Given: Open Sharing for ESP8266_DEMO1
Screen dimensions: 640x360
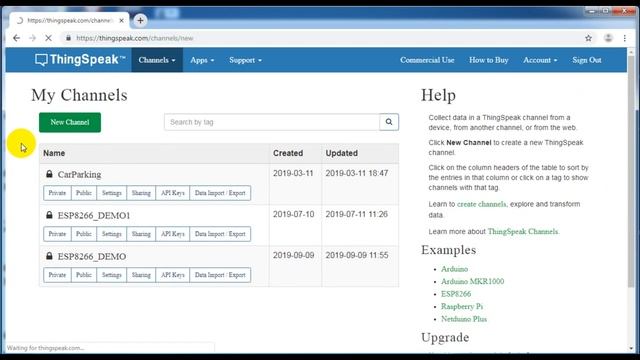Looking at the screenshot, I should (x=141, y=234).
